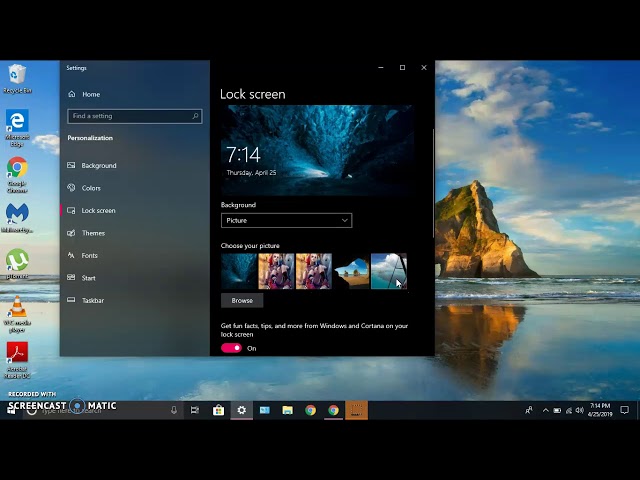Screen dimensions: 640x480
Task: Click the orange screen recorder taskbar icon
Action: tap(356, 410)
